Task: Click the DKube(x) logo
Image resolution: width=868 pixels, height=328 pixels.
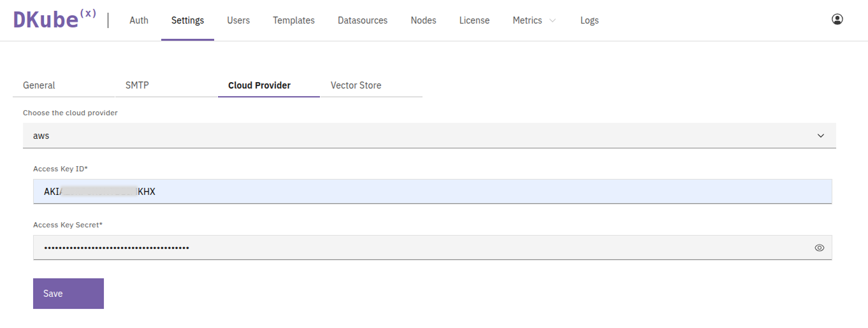Action: (55, 20)
